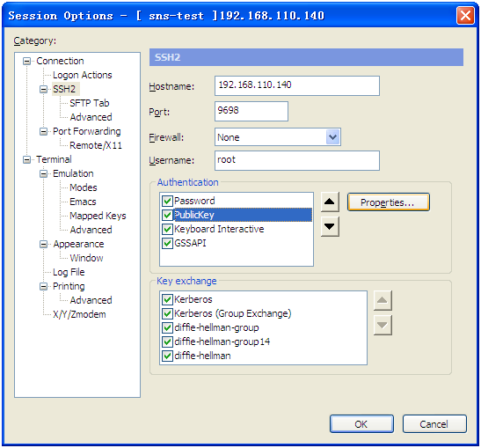Toggle the GSSAPI checkbox
The height and width of the screenshot is (448, 481).
click(167, 243)
